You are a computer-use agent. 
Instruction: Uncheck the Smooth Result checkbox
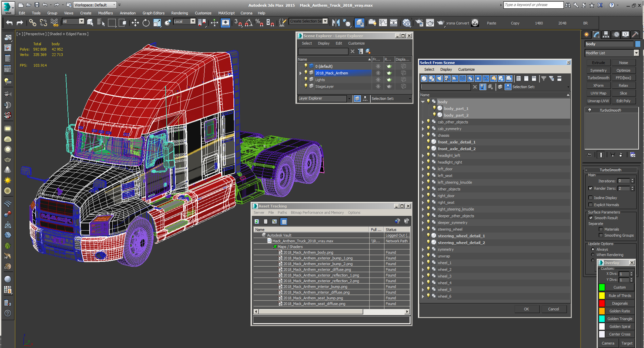(590, 217)
